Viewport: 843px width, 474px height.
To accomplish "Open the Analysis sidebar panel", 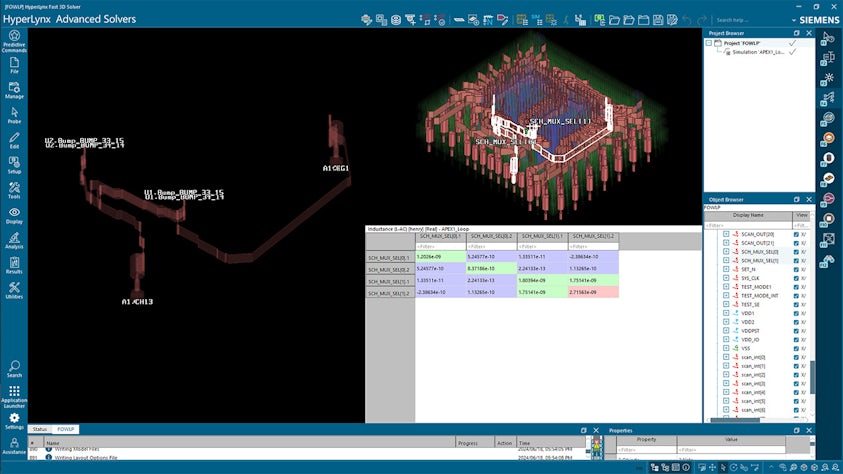I will tap(14, 241).
